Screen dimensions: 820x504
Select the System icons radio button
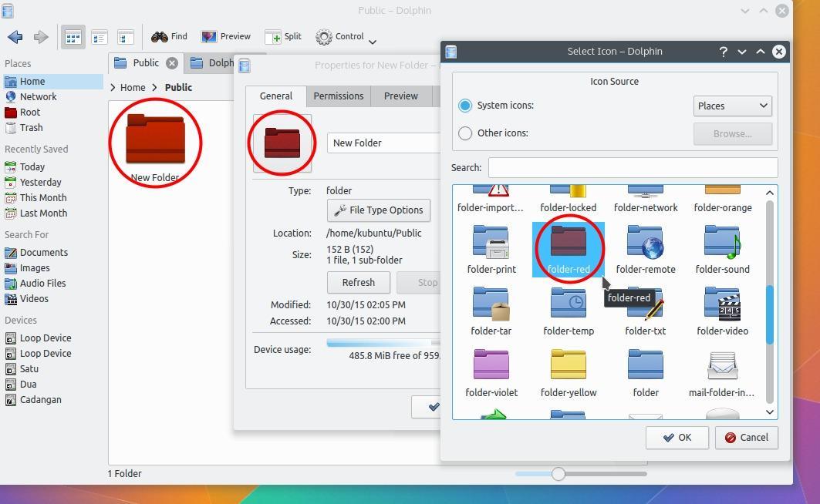(x=464, y=106)
